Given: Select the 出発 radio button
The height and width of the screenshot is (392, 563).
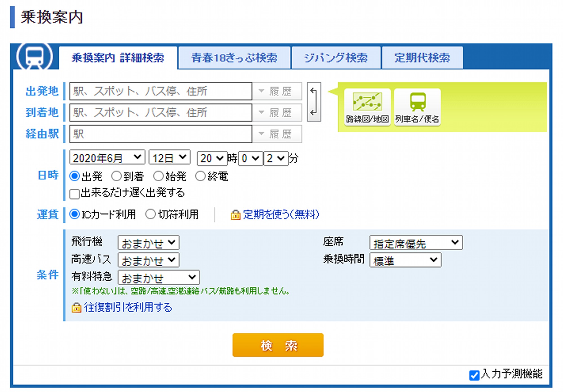Looking at the screenshot, I should pos(75,176).
